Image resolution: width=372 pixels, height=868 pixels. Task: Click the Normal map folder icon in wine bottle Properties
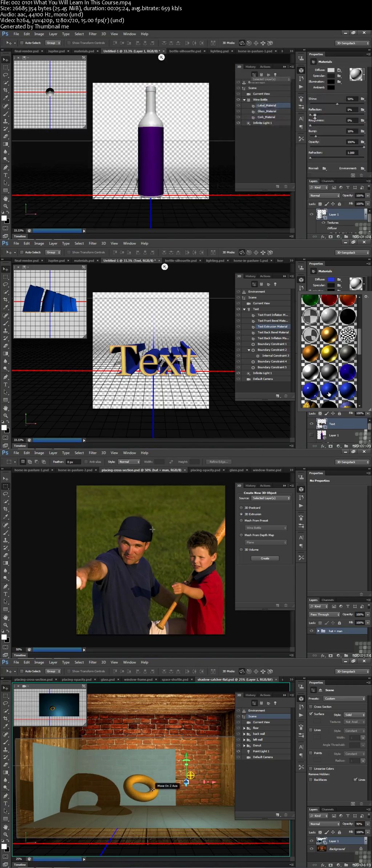click(324, 168)
